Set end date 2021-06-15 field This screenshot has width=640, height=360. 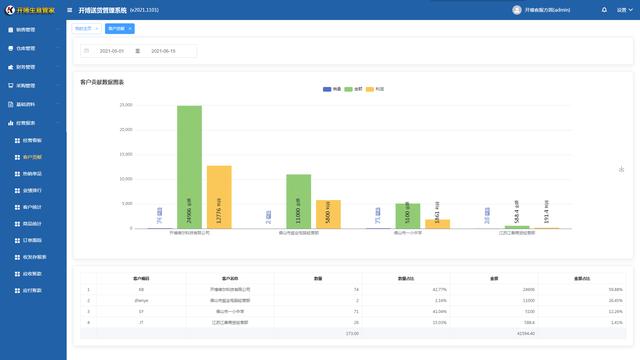[x=163, y=51]
